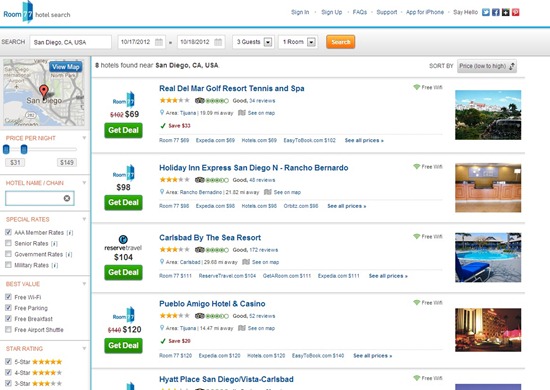Click map icon beside Real Del Mar See on map

coord(242,113)
